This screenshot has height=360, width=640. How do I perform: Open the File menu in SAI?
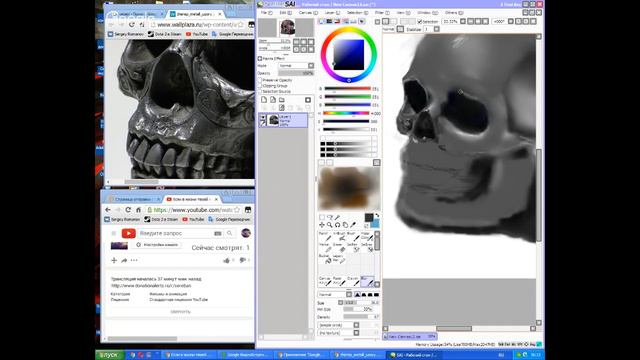tap(266, 13)
